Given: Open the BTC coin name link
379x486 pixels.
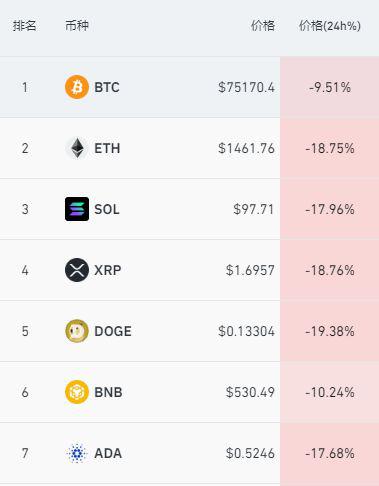Looking at the screenshot, I should pos(107,87).
